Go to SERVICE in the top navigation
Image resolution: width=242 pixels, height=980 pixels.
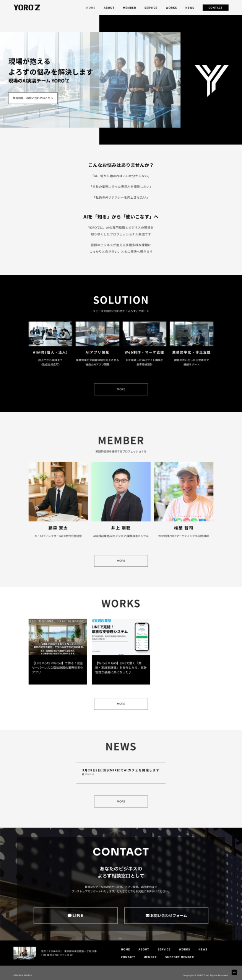click(x=151, y=8)
